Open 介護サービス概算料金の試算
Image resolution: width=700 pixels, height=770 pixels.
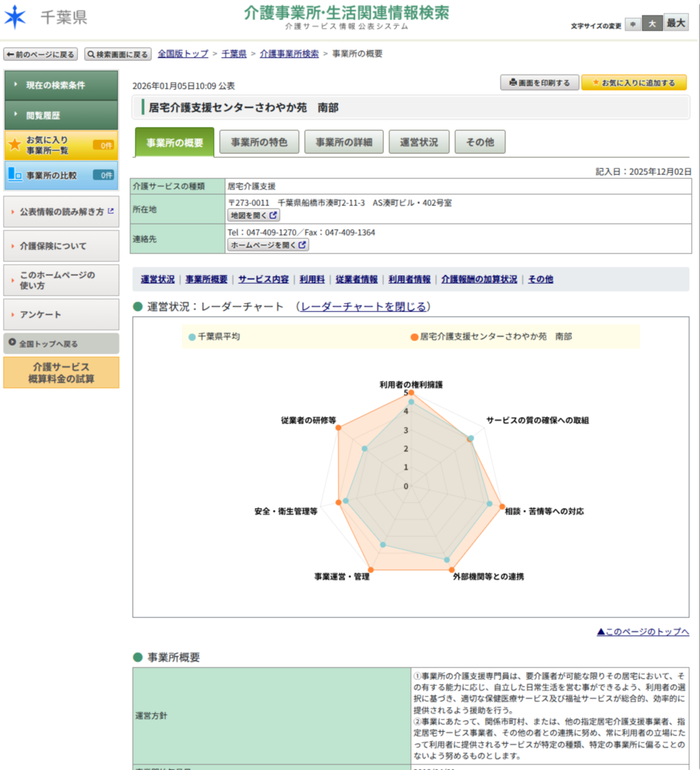(x=62, y=373)
